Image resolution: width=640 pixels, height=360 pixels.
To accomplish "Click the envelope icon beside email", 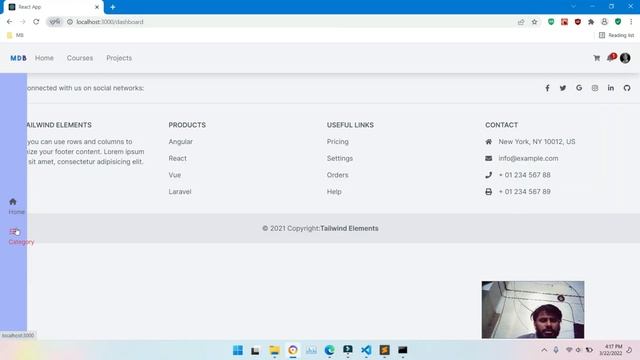I will click(489, 158).
